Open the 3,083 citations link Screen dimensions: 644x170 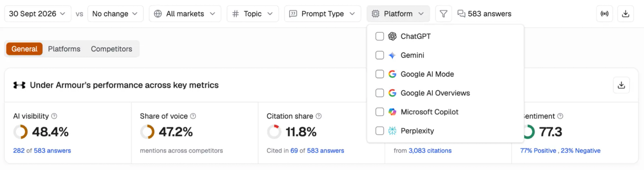430,151
